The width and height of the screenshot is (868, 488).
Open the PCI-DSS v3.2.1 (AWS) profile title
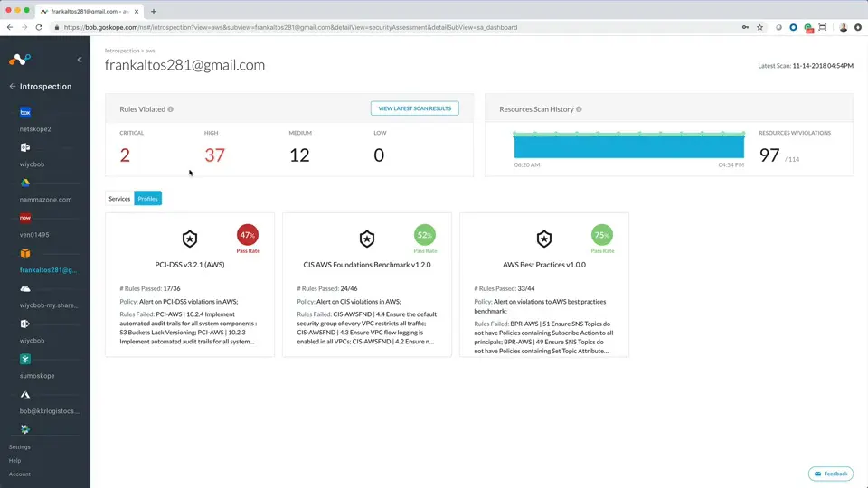point(190,265)
